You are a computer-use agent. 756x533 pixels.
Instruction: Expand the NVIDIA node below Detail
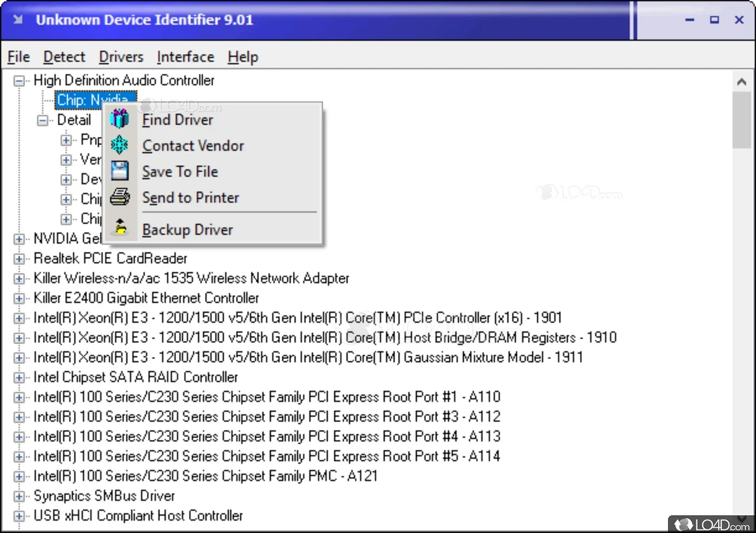click(x=19, y=238)
